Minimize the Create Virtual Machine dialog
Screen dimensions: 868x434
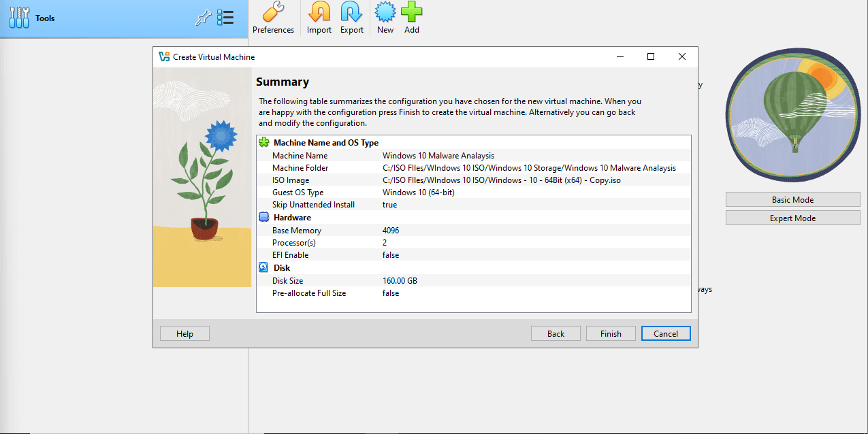coord(620,57)
